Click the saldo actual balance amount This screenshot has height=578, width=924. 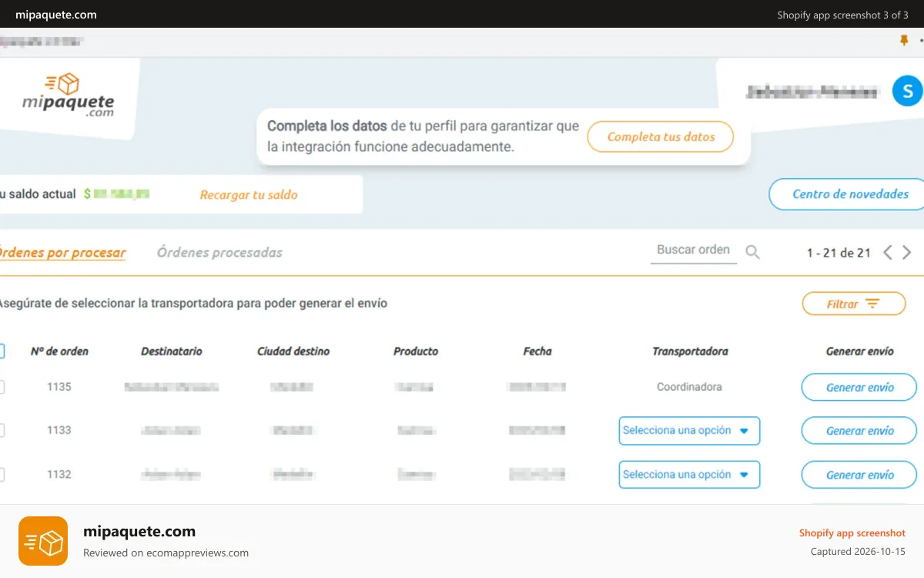[117, 194]
